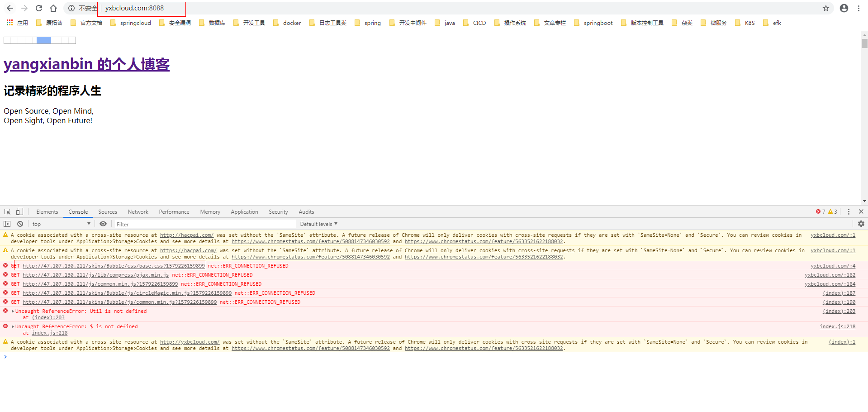Click the browser reload button
Screen dimensions: 868x412
tap(39, 8)
